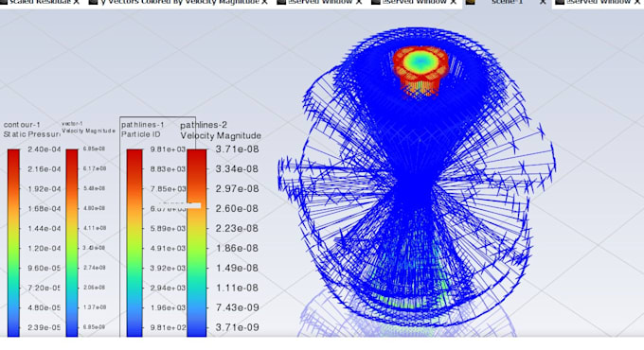
Task: Click the 2.97e-08 pathlines-2 value
Action: [238, 189]
